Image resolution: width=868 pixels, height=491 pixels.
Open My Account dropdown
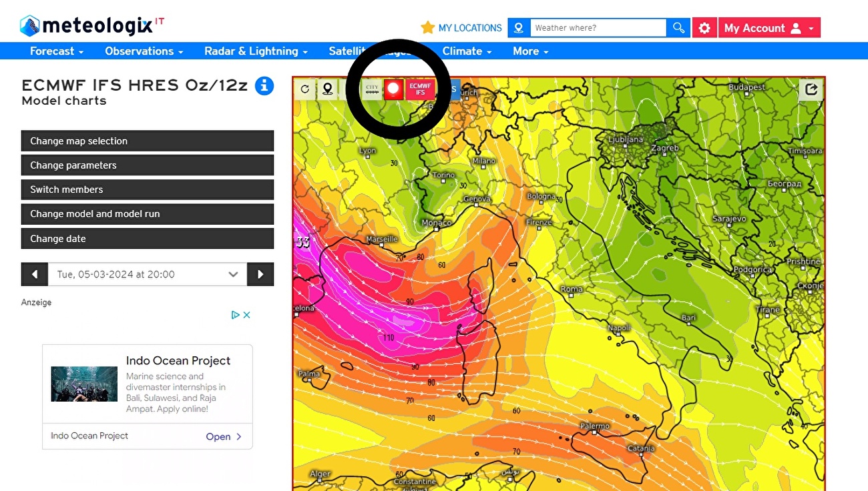point(769,28)
